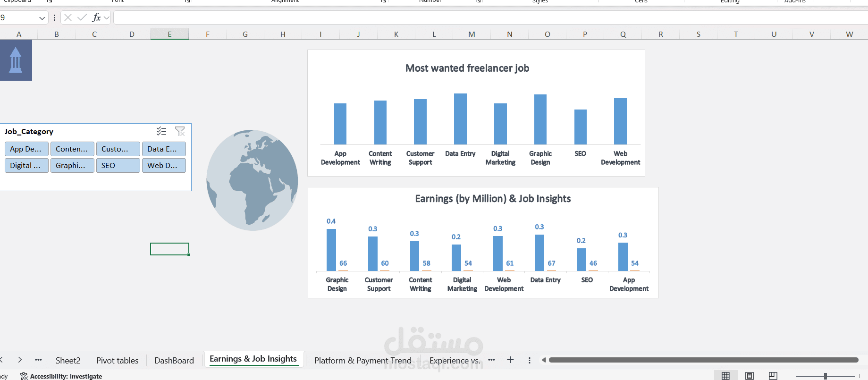Show more sheets ellipsis on right

491,360
